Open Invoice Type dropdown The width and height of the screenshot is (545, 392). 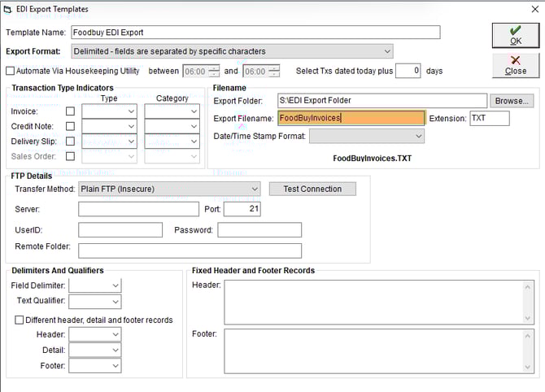pos(109,111)
